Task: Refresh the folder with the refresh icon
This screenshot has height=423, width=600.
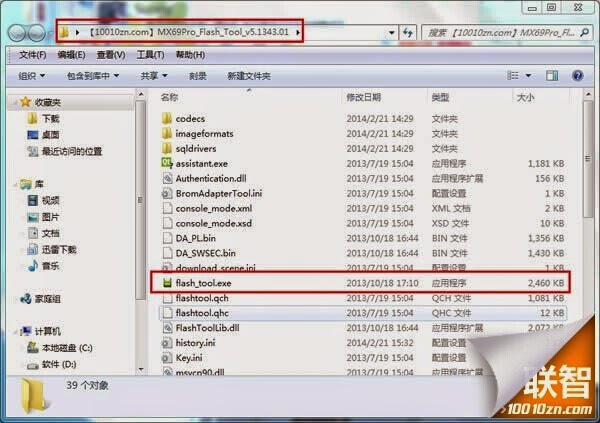Action: (x=408, y=33)
